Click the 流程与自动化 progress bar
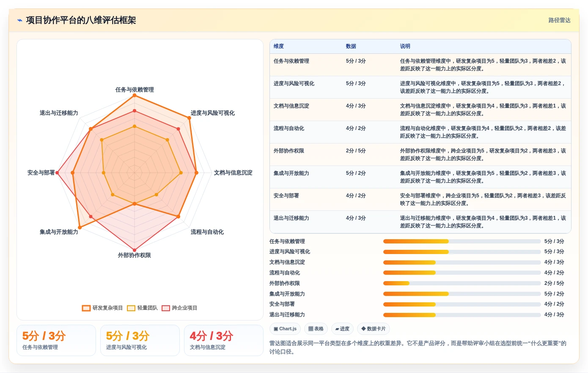This screenshot has height=373, width=588. click(462, 273)
